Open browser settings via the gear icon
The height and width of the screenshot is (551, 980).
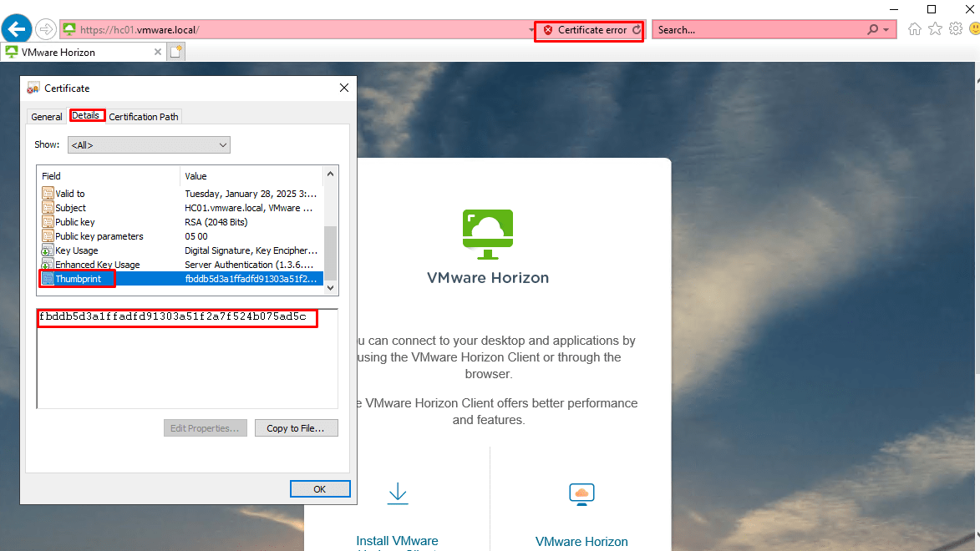[x=955, y=28]
